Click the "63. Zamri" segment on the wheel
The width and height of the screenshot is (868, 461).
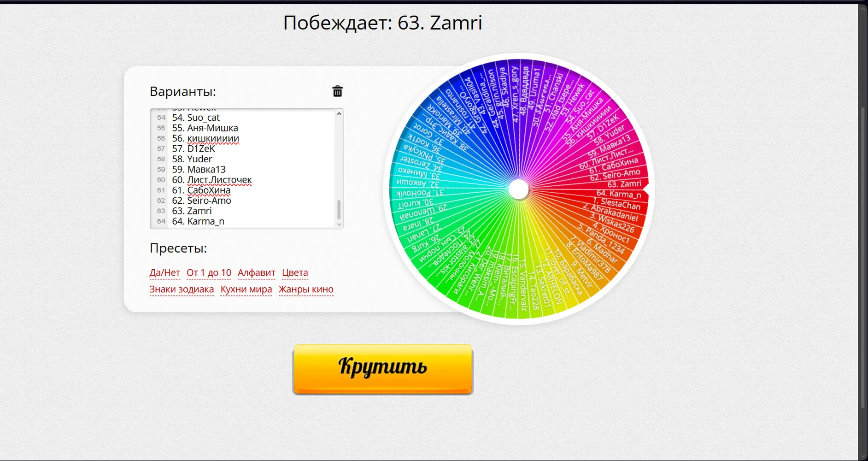(624, 183)
